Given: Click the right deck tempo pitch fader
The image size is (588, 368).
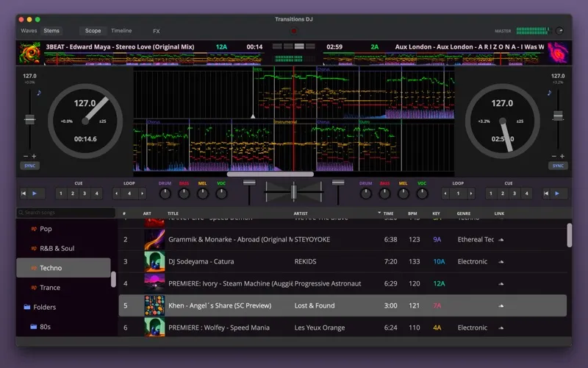Looking at the screenshot, I should click(558, 116).
